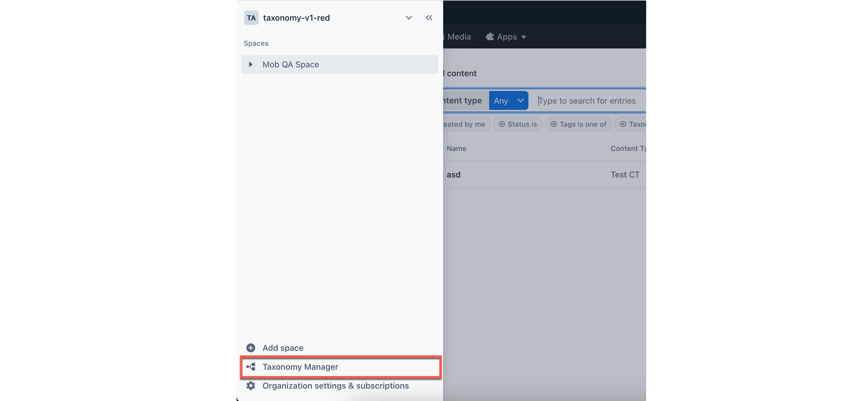Click plus icon on Status is filter
Image resolution: width=868 pixels, height=401 pixels.
pyautogui.click(x=502, y=124)
